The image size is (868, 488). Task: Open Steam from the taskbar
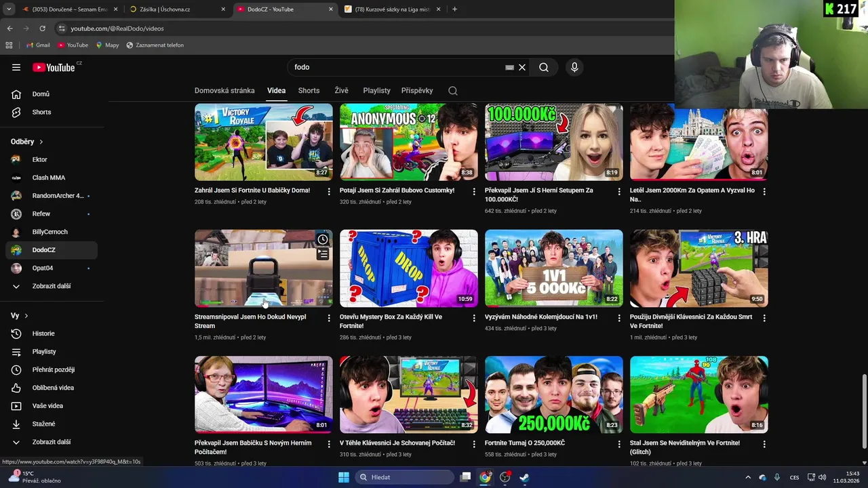coord(525,477)
